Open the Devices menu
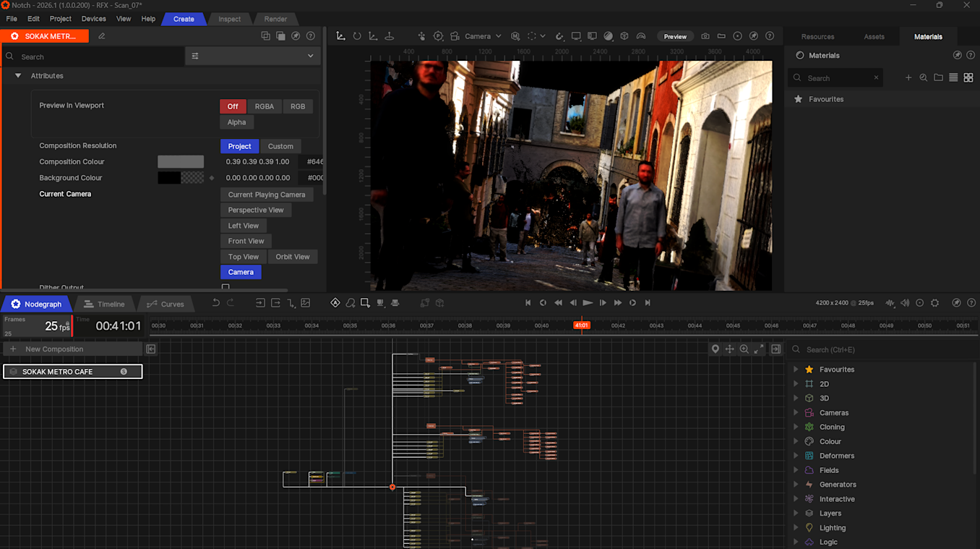The height and width of the screenshot is (549, 980). [93, 19]
